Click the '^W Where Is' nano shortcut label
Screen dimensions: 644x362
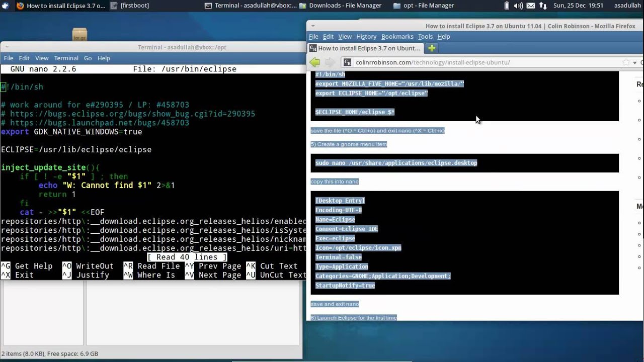click(149, 275)
